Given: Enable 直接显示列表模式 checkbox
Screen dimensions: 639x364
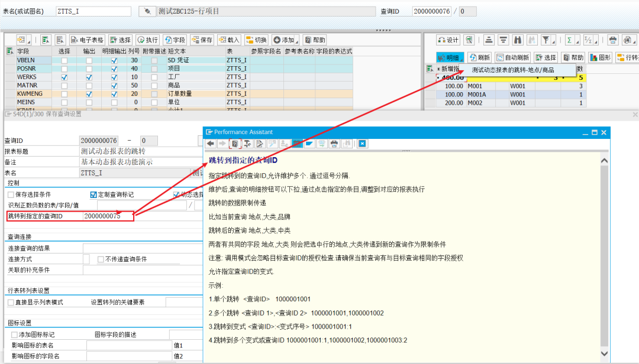Looking at the screenshot, I should pyautogui.click(x=11, y=302).
